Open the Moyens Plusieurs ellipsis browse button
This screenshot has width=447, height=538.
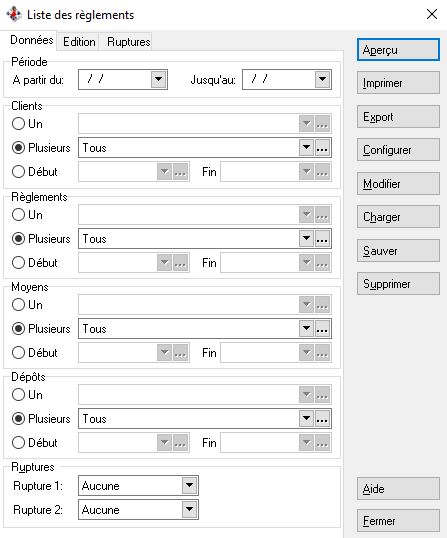[322, 329]
